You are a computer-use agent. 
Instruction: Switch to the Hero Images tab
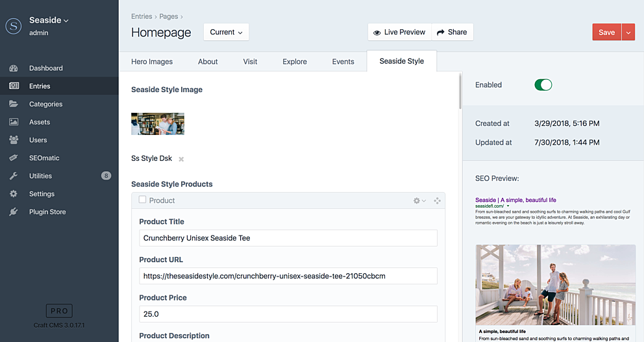152,62
